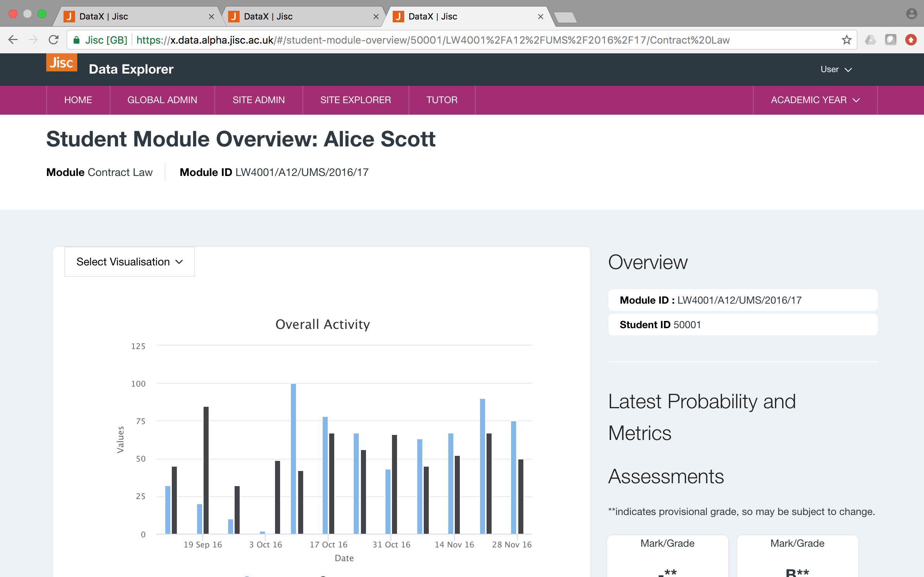
Task: Click the green padlock security icon
Action: [77, 40]
